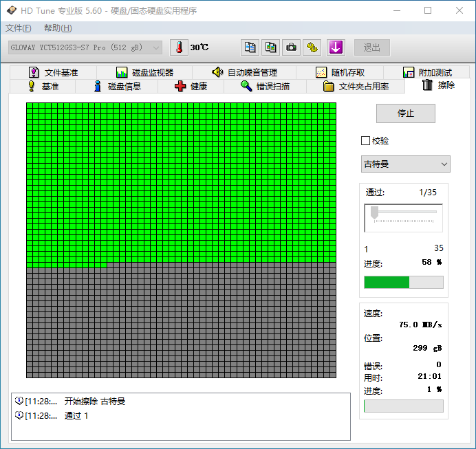Screen dimensions: 476x449
Task: Click the 1/35 pass count value
Action: point(428,193)
